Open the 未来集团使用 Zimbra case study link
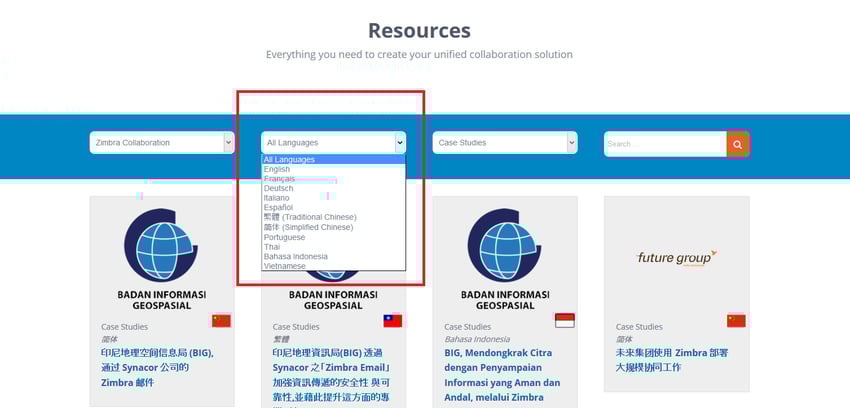 tap(672, 360)
